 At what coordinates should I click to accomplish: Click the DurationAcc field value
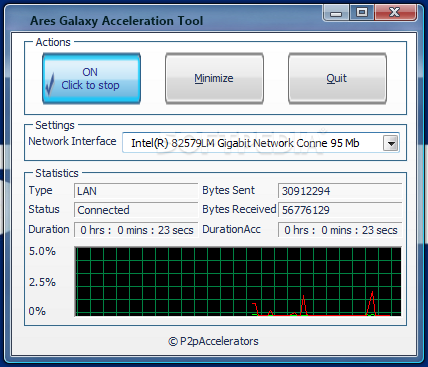[x=340, y=230]
